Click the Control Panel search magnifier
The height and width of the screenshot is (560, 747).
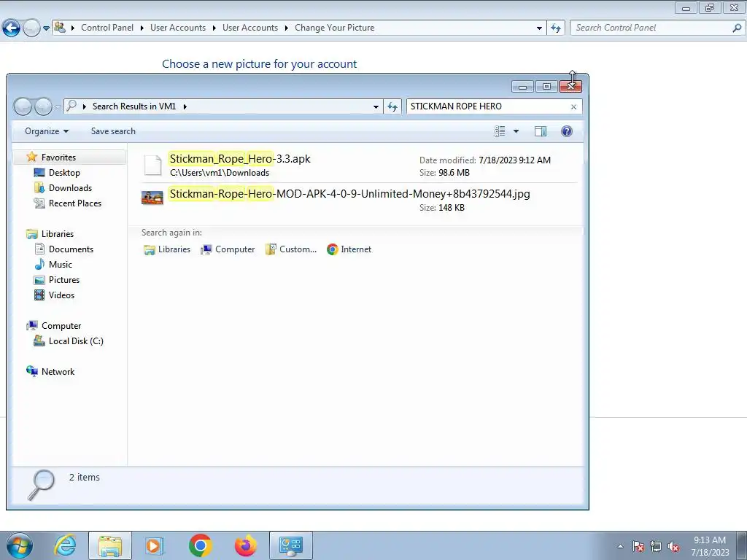pos(737,28)
